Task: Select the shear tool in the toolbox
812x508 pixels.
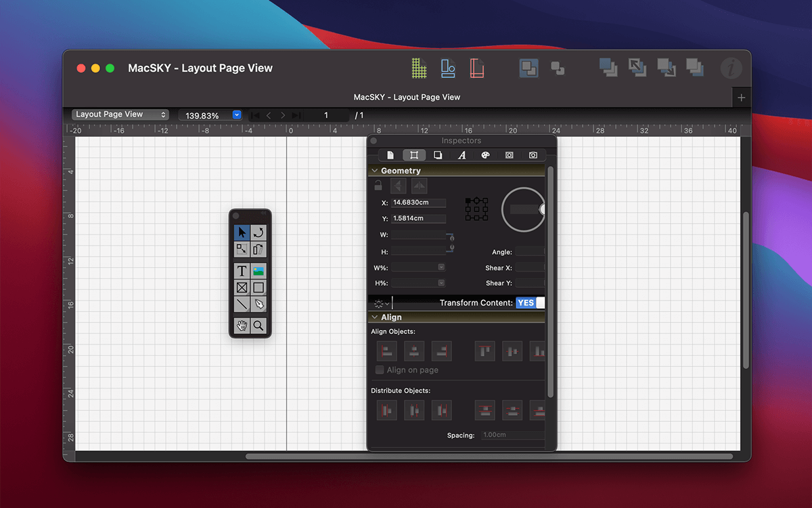Action: tap(258, 249)
